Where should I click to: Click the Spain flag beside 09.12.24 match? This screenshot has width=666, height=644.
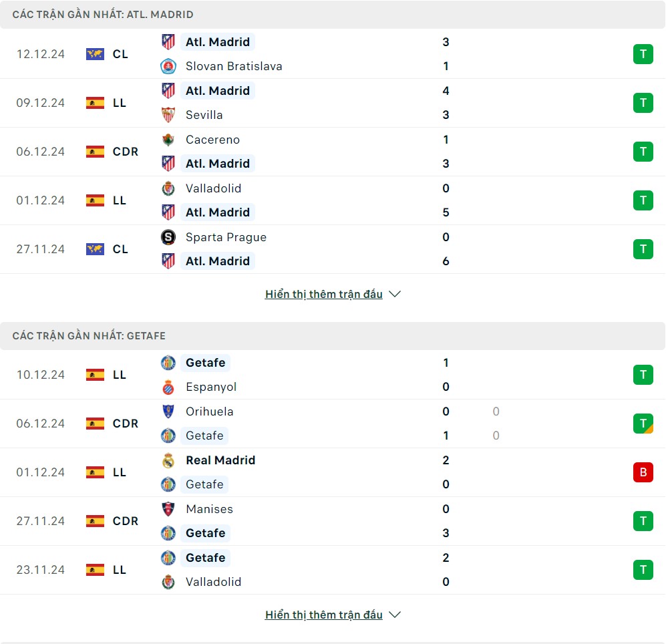(95, 103)
